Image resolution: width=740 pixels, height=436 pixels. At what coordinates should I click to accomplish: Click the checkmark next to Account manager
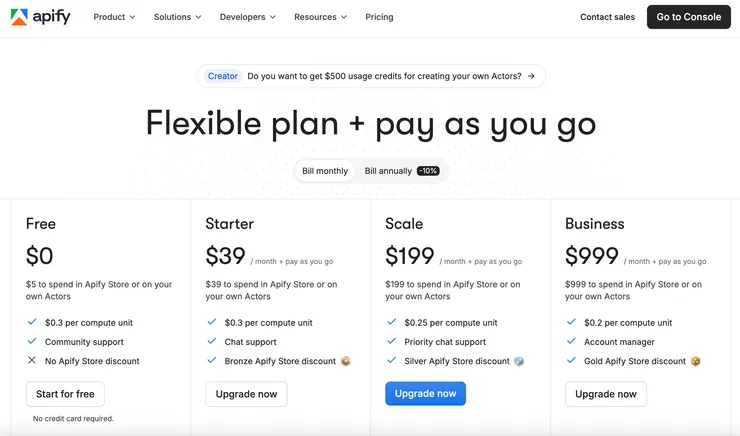point(571,342)
